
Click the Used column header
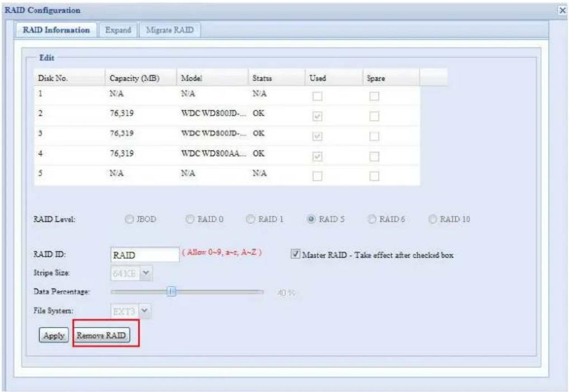334,78
